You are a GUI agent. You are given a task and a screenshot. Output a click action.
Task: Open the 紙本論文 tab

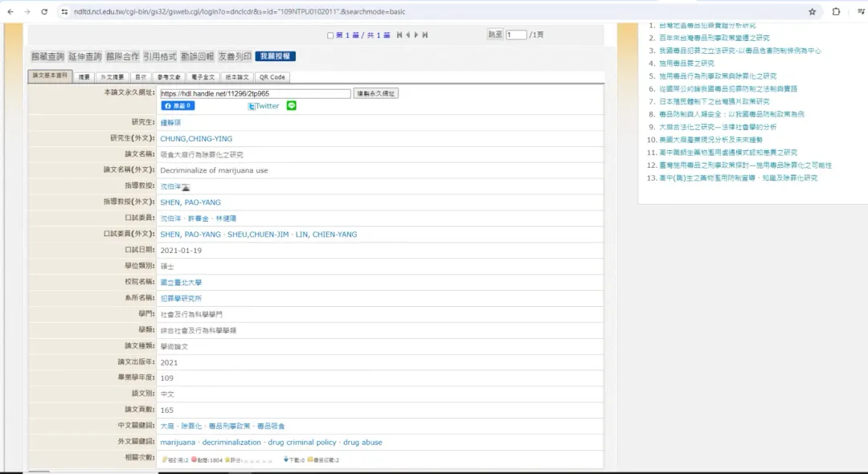click(237, 77)
